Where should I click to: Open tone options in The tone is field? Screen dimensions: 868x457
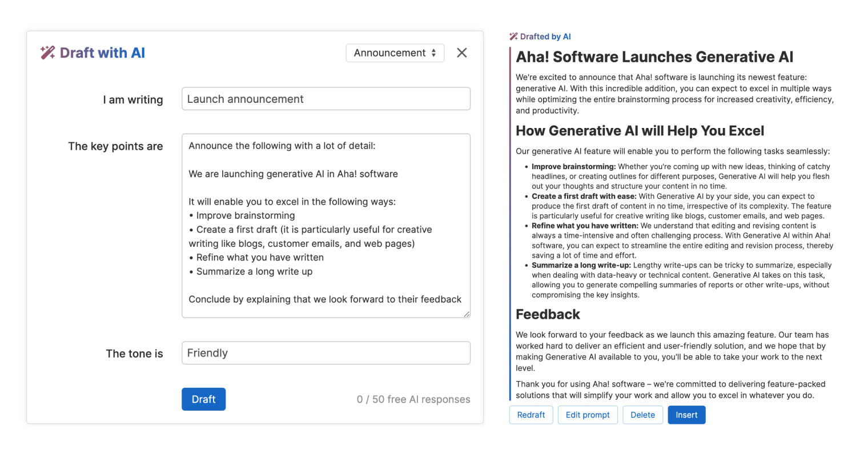pos(325,353)
